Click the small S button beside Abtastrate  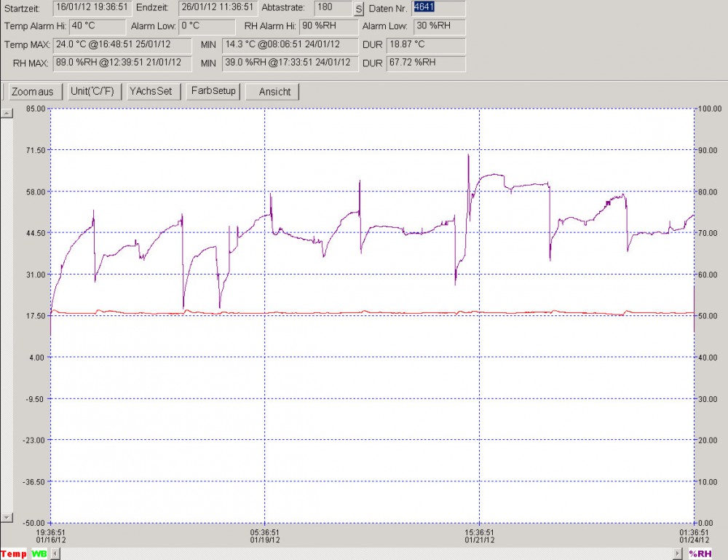point(358,9)
